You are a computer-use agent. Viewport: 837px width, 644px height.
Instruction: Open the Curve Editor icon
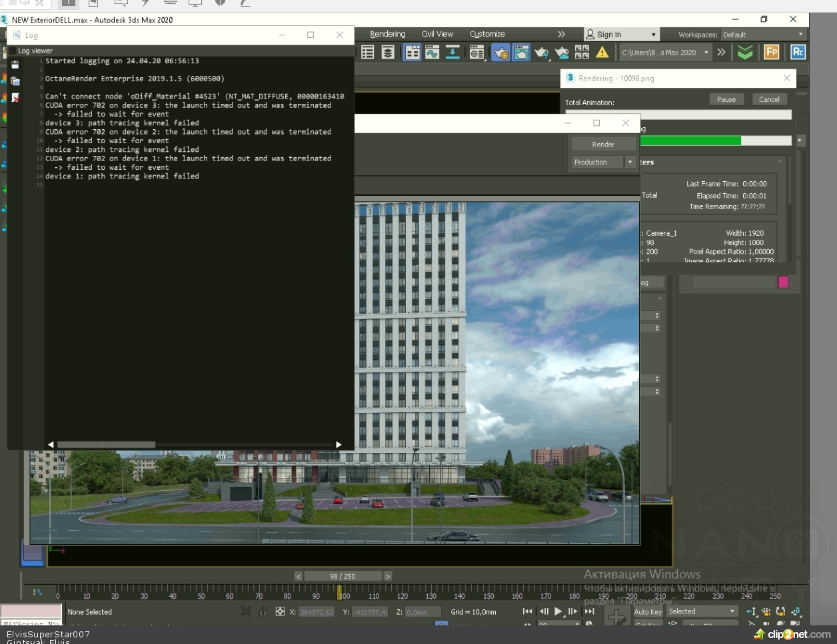432,52
